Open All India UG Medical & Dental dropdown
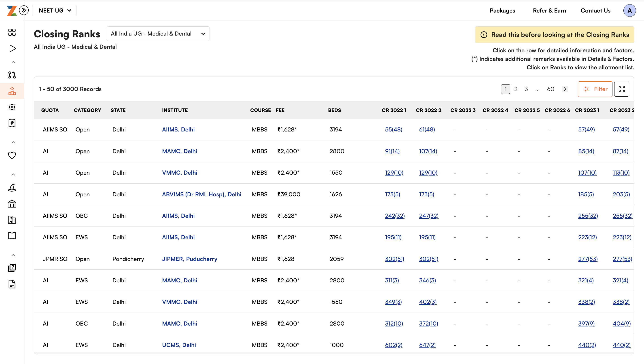 click(x=158, y=34)
